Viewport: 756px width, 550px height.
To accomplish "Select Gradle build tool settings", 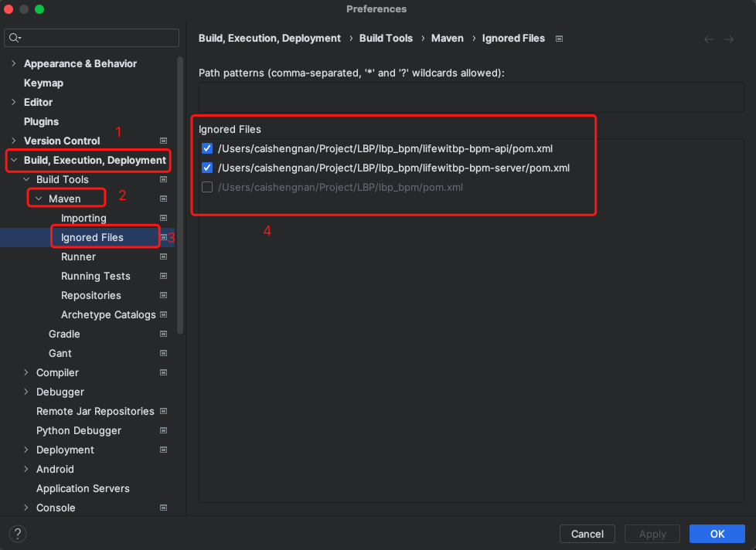I will tap(64, 334).
